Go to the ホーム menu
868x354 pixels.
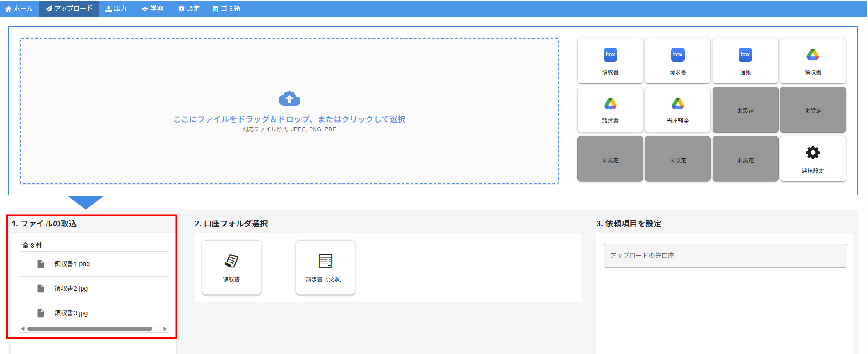tap(19, 9)
